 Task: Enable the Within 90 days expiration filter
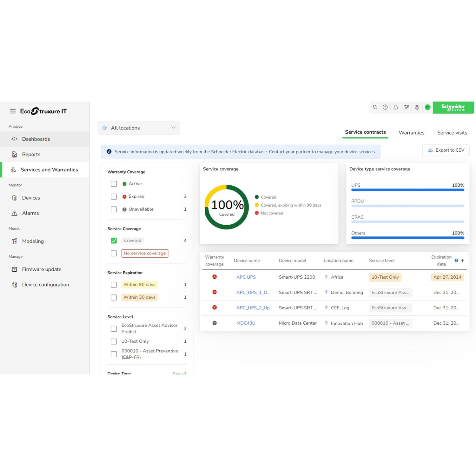click(114, 285)
